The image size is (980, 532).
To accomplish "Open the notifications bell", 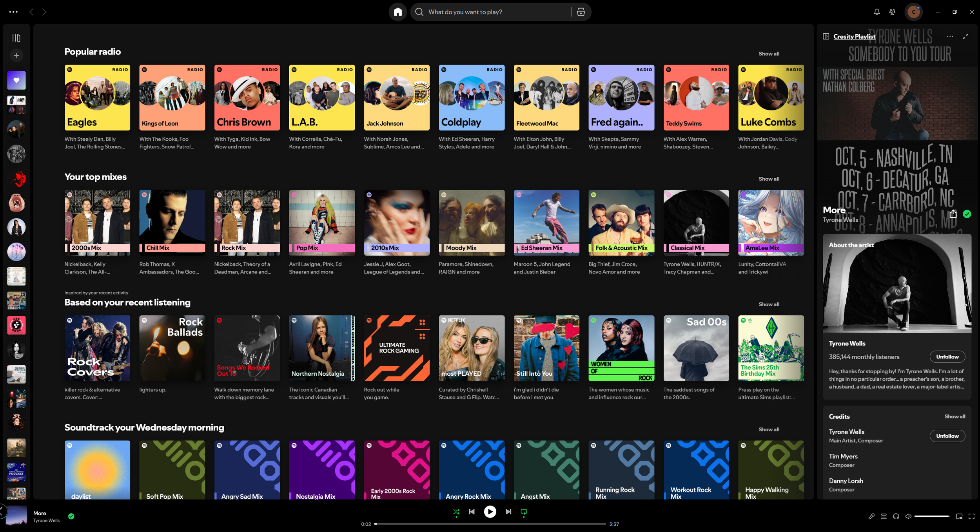I will [877, 12].
